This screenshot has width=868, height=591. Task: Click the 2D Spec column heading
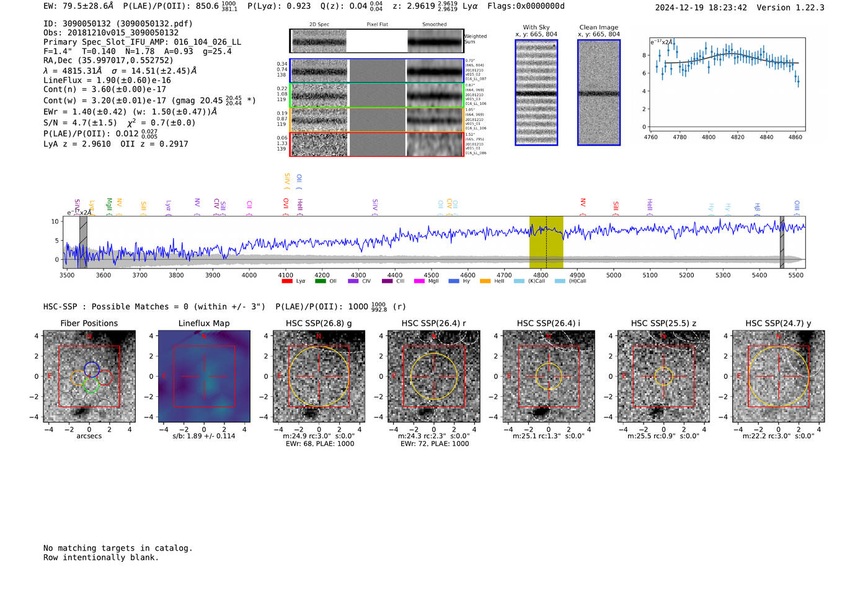tap(319, 25)
